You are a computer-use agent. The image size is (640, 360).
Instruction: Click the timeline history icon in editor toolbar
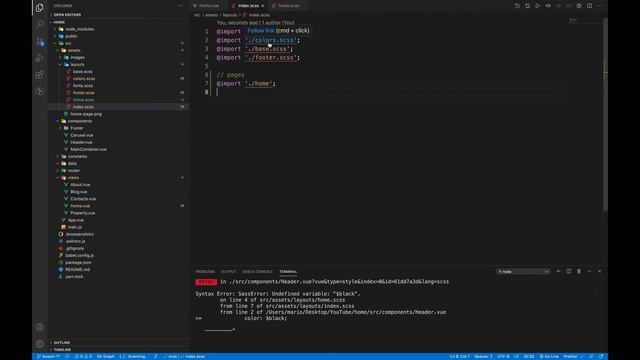517,6
